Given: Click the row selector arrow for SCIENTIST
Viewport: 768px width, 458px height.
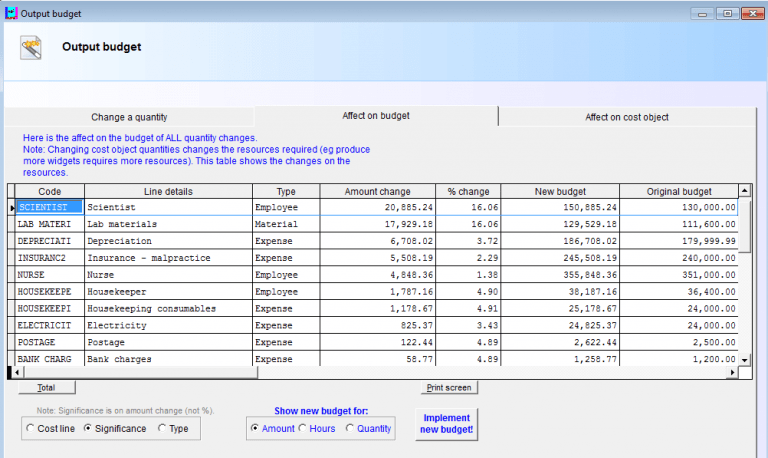Looking at the screenshot, I should coord(11,208).
